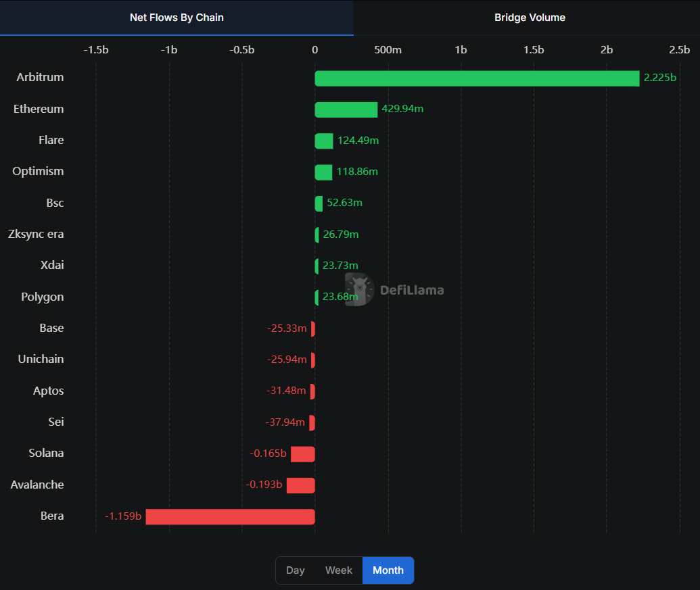This screenshot has height=590, width=700.
Task: Click the -37.94m value label
Action: [x=285, y=422]
